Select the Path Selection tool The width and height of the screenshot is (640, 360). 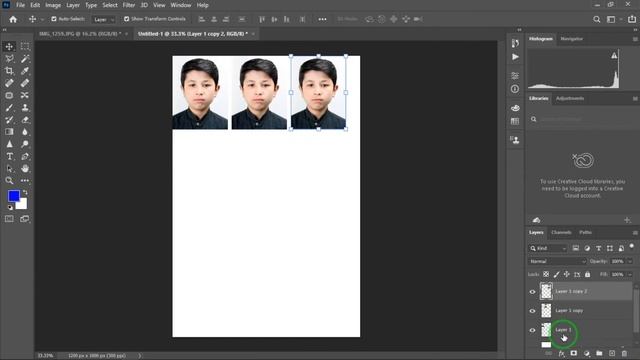9,169
